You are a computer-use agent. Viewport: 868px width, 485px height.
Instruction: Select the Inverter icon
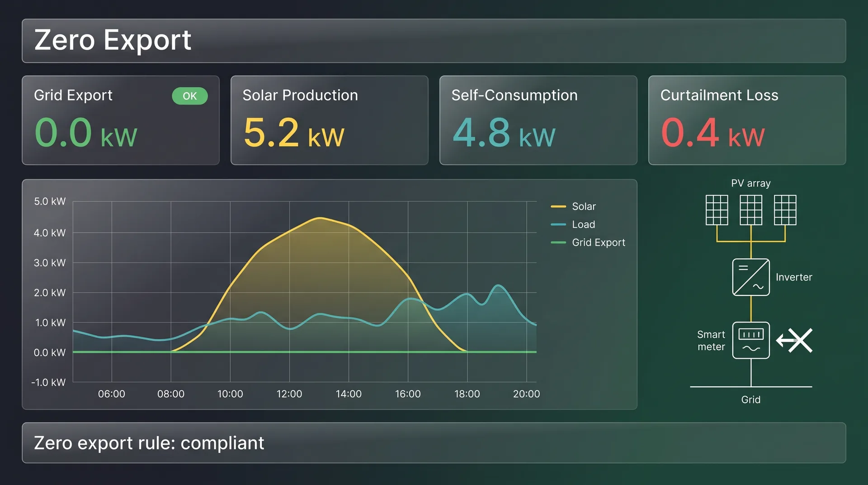751,277
